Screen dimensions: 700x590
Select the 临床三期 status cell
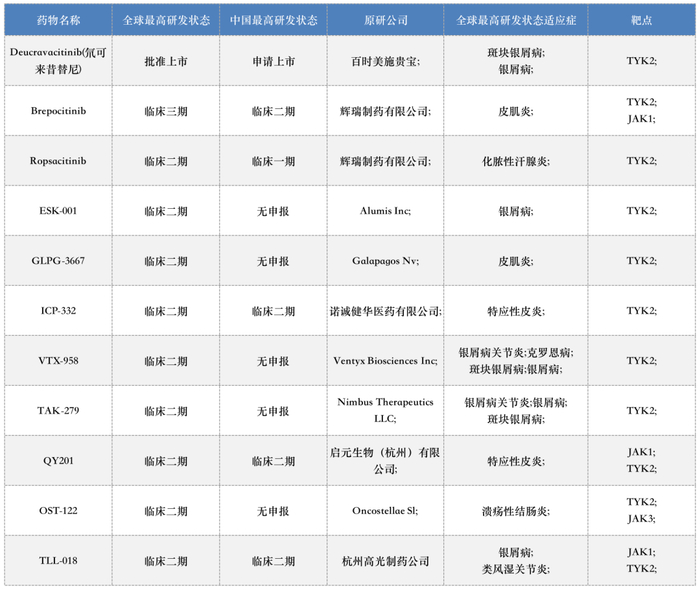166,111
